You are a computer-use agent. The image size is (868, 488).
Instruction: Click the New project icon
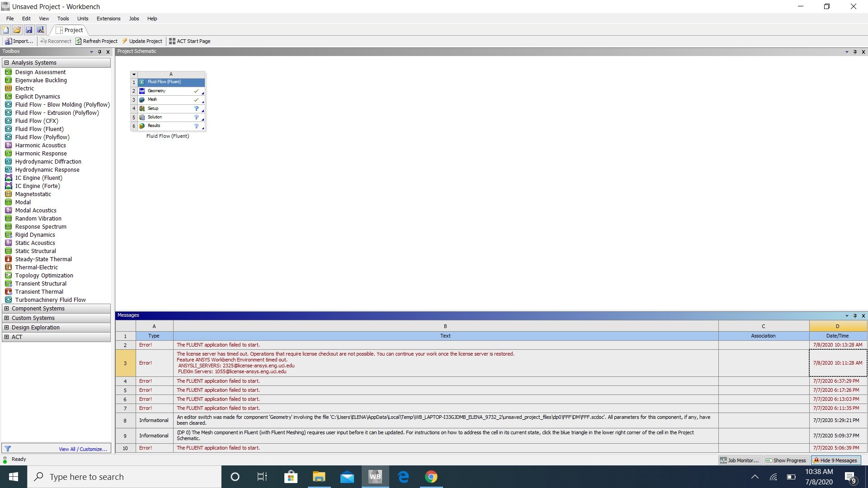click(x=5, y=29)
